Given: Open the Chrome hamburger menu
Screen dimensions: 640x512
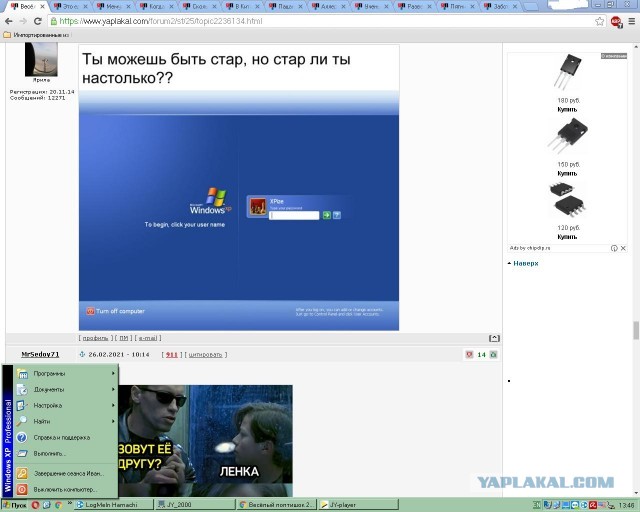Looking at the screenshot, I should 631,21.
